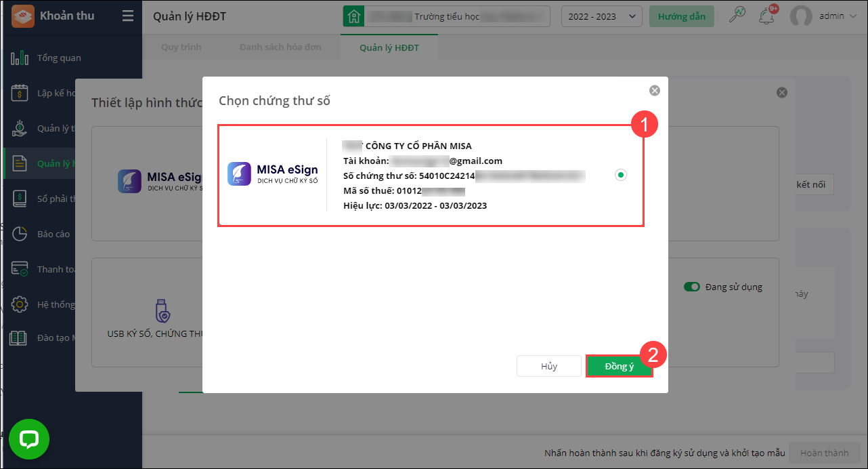
Task: Click the admin avatar picture
Action: tap(801, 16)
